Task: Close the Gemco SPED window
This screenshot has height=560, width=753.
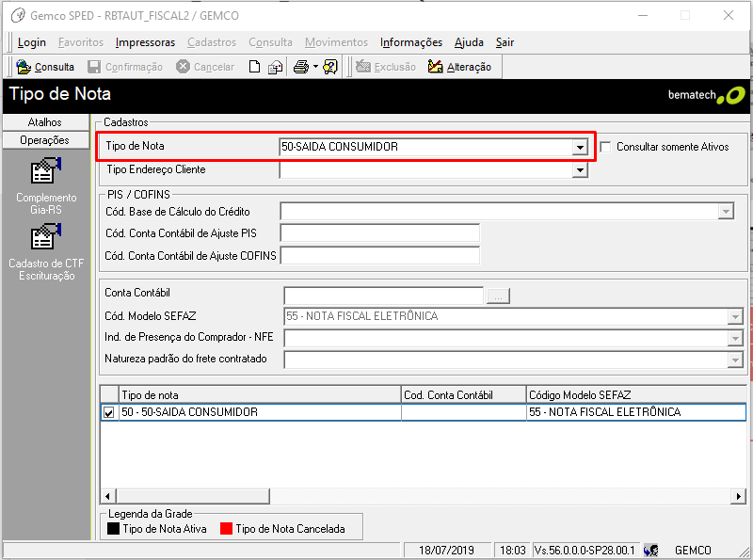Action: 729,15
